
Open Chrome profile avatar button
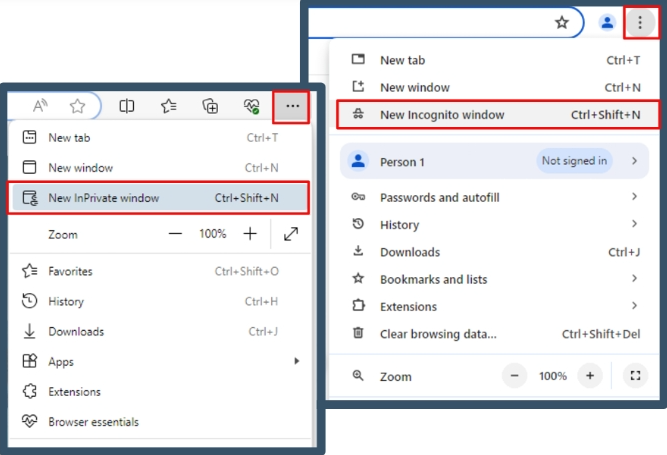(607, 22)
